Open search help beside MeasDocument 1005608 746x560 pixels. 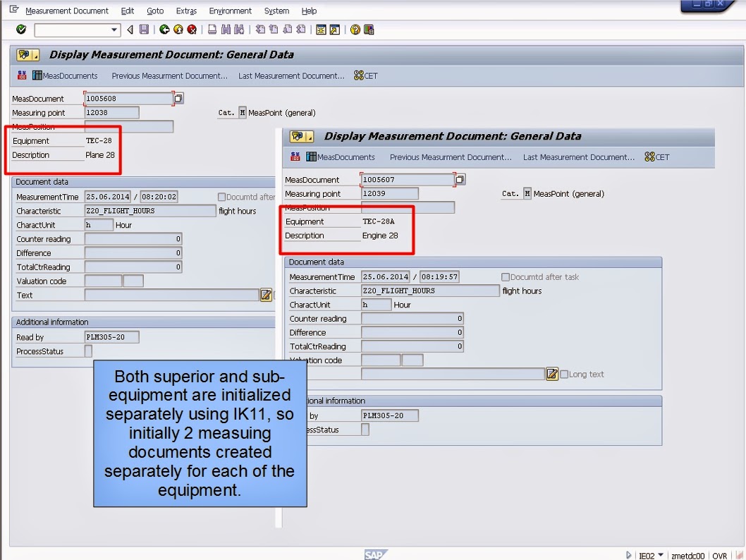pos(178,99)
